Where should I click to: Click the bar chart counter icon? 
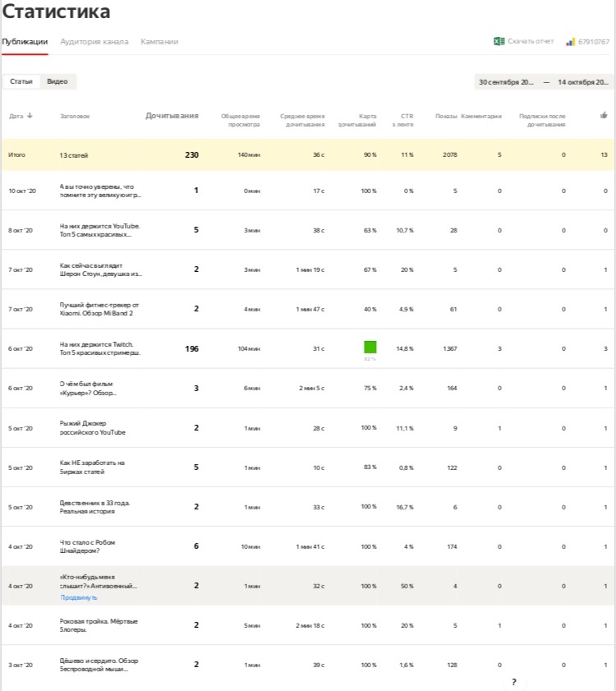pos(571,42)
